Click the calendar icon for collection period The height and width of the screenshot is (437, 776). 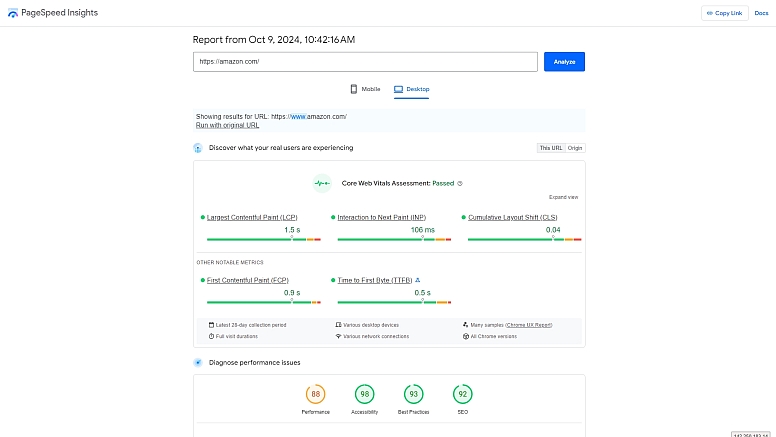(211, 325)
